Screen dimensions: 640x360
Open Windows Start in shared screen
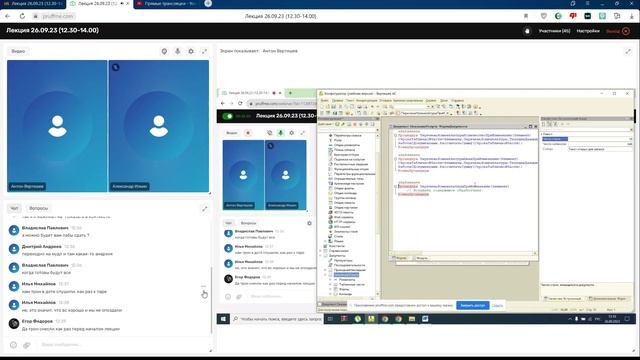[223, 319]
